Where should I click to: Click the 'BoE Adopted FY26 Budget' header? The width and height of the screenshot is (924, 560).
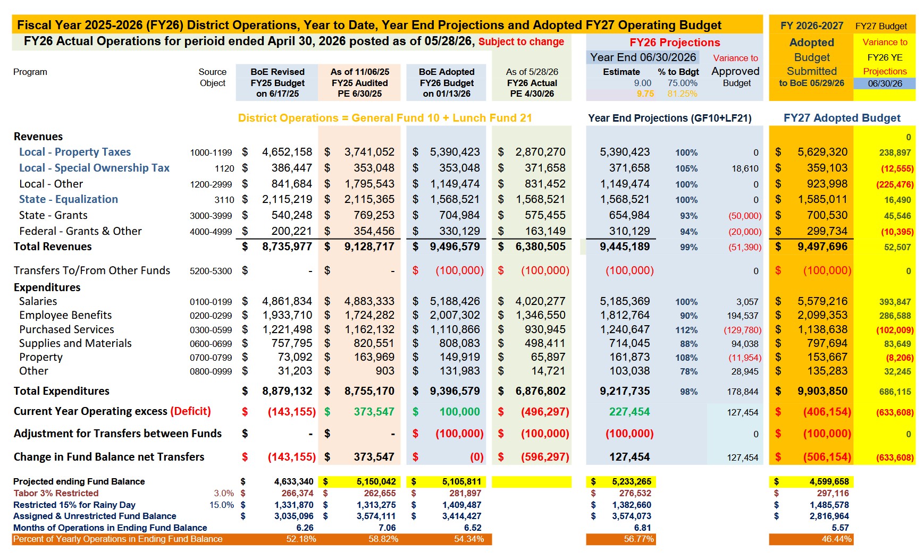(x=447, y=83)
